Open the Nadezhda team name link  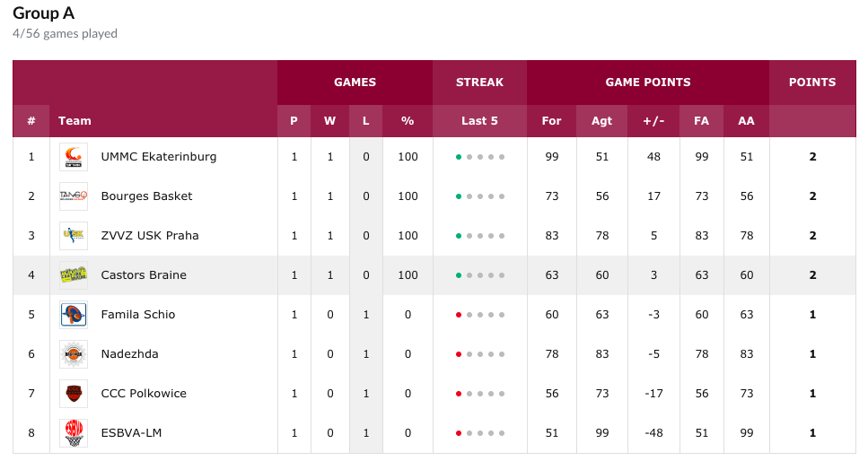(x=129, y=354)
